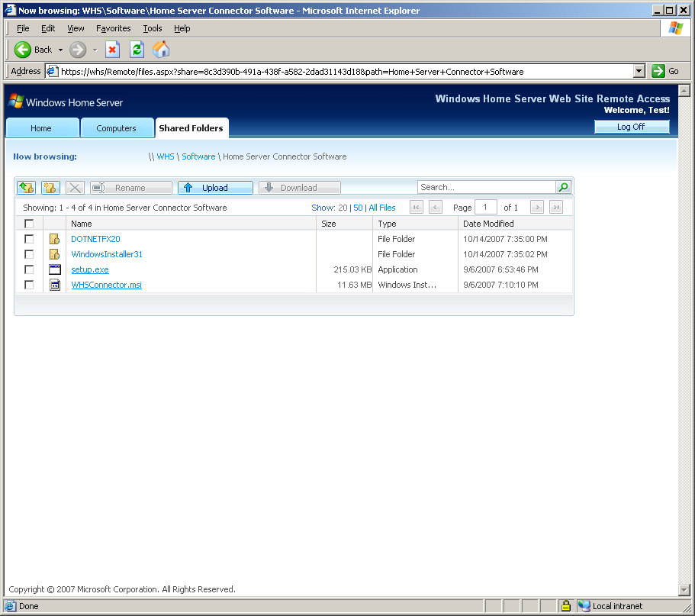Click the scrollbar up arrow
Image resolution: width=695 pixels, height=616 pixels.
pos(684,91)
